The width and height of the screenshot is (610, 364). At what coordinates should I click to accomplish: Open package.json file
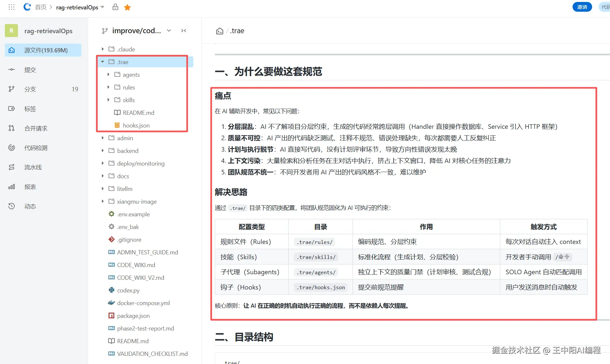[133, 316]
